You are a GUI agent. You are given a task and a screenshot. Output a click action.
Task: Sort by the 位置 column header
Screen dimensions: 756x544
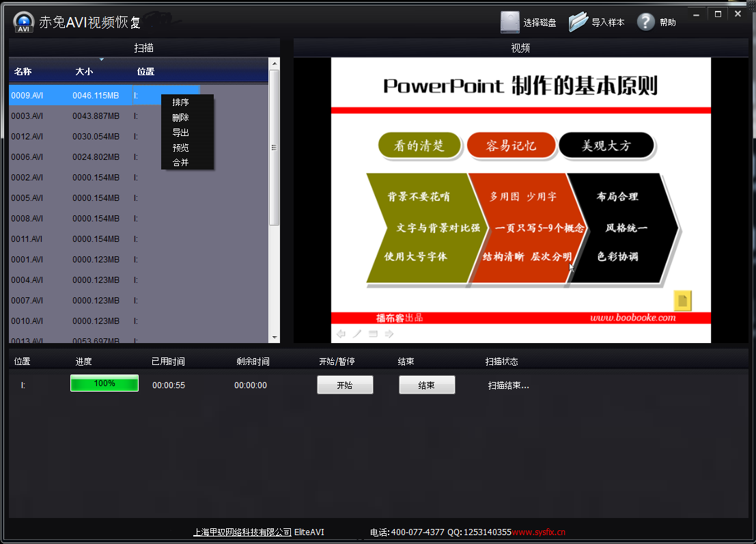[145, 72]
